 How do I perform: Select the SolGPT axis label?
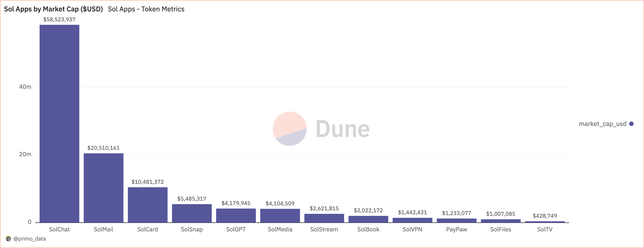click(236, 229)
